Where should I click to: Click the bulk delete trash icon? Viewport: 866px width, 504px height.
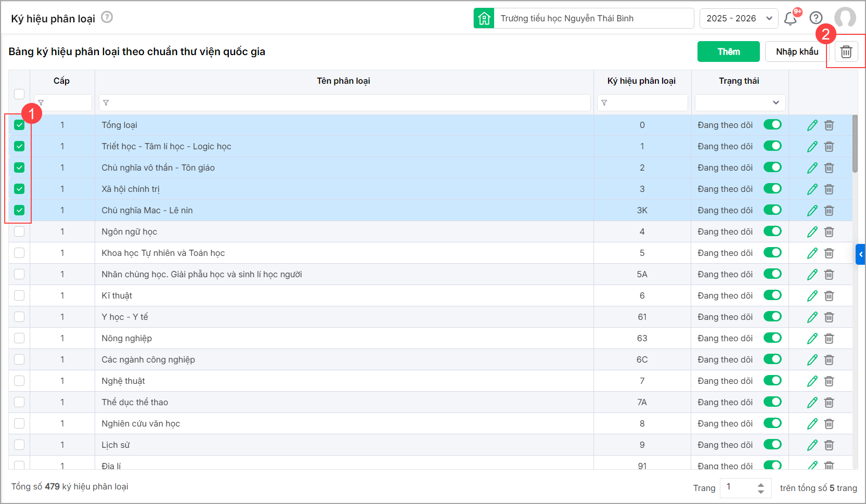click(x=846, y=51)
